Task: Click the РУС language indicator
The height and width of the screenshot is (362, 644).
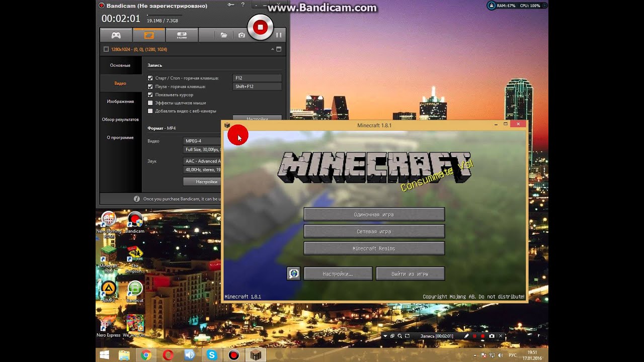Action: click(x=513, y=355)
